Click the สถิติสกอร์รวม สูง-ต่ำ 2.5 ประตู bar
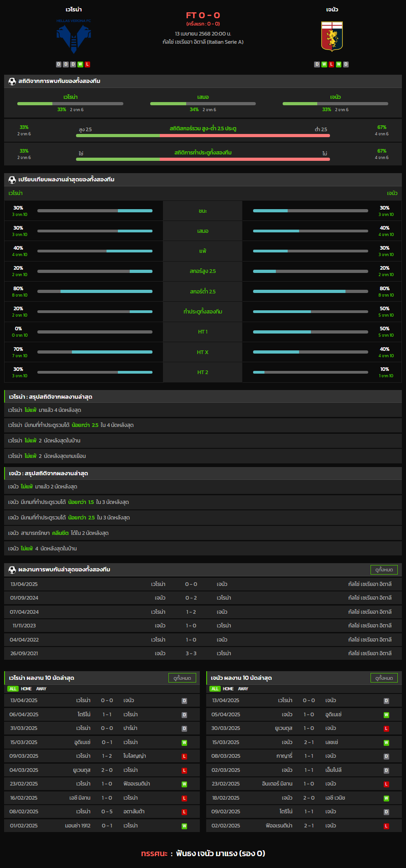Image resolution: width=406 pixels, height=868 pixels. [x=203, y=135]
